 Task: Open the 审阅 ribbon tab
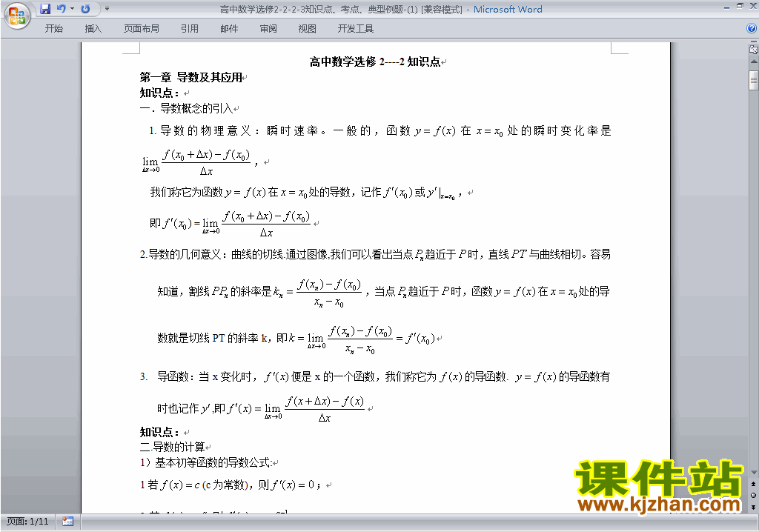268,29
